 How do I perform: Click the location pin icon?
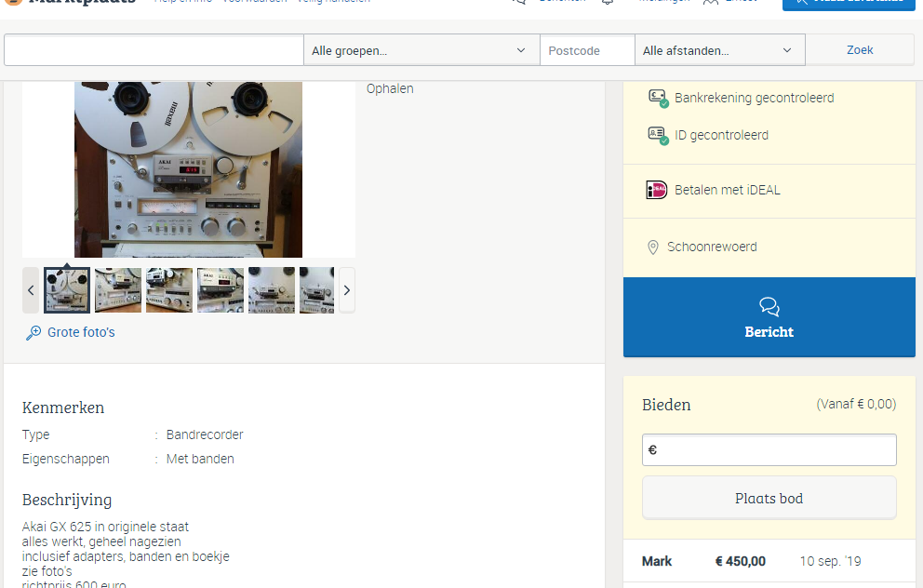(x=653, y=247)
